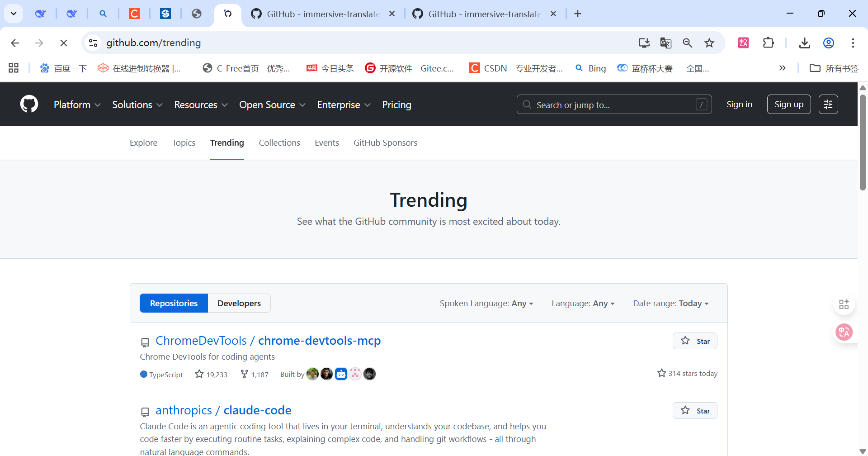Open the Chrome profile icon

click(x=828, y=43)
